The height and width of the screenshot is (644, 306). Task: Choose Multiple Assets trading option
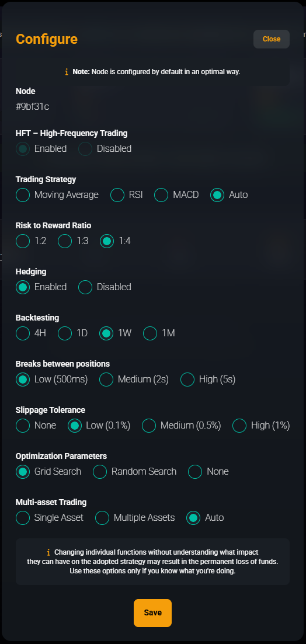102,517
